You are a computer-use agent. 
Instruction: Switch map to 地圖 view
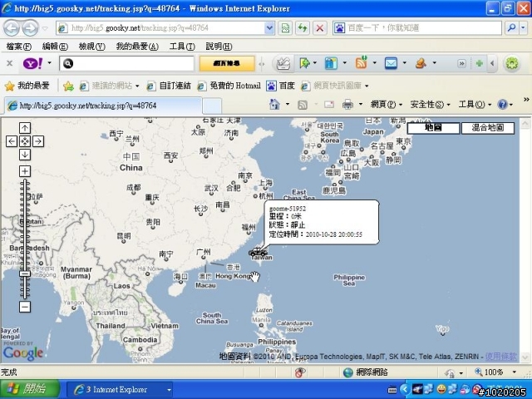pos(433,128)
